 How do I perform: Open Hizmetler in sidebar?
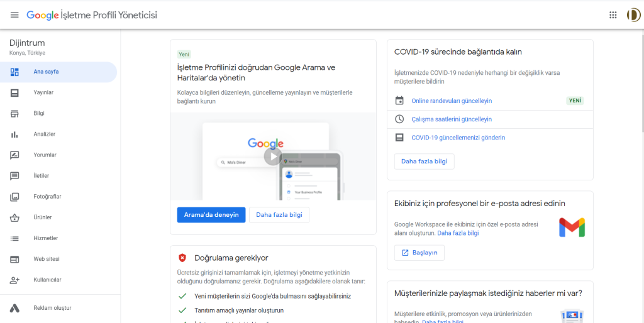point(60,238)
